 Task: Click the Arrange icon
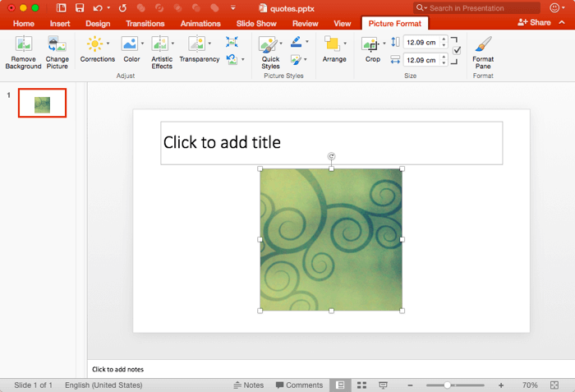point(332,44)
